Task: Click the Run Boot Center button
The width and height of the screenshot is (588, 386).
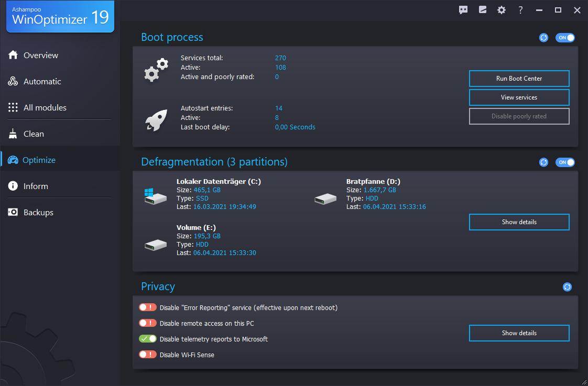Action: point(519,78)
